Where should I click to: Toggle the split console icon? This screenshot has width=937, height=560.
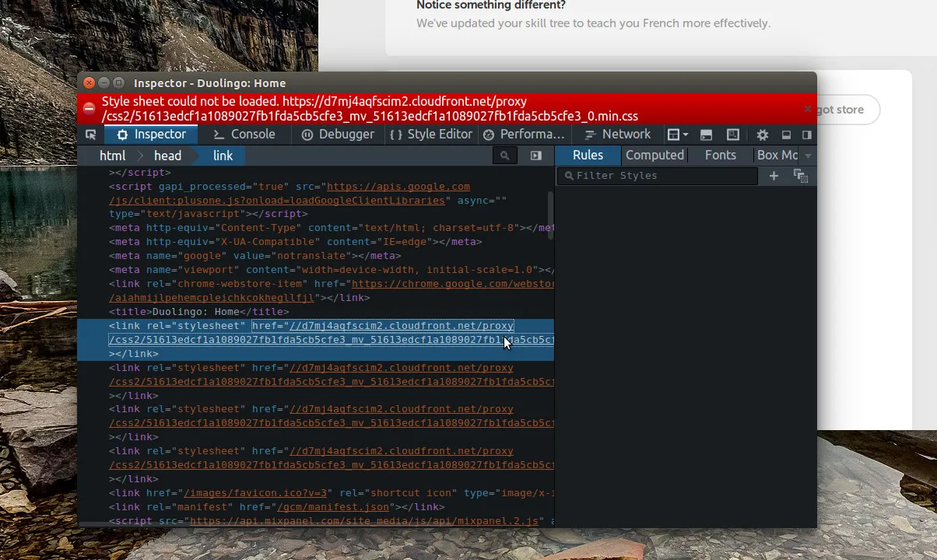(x=706, y=135)
